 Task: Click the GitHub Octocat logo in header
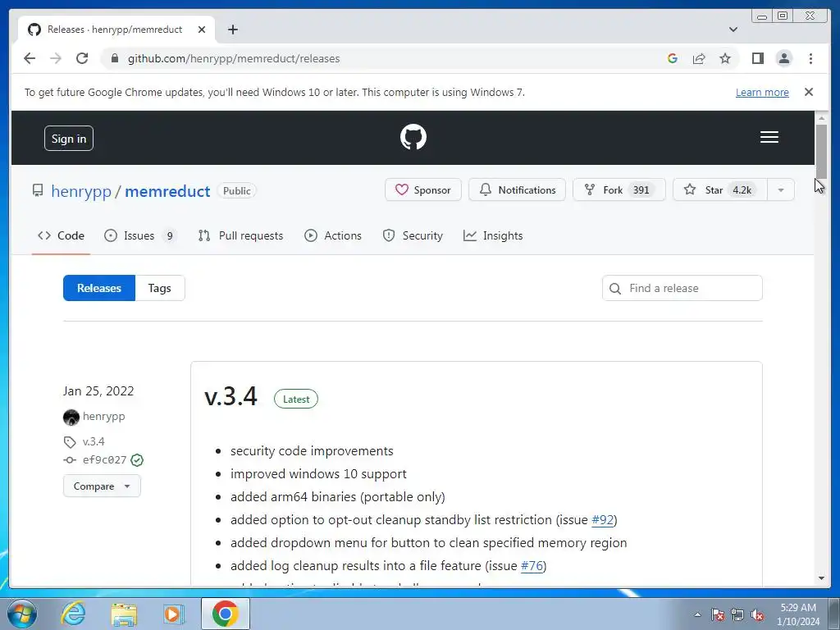[413, 137]
